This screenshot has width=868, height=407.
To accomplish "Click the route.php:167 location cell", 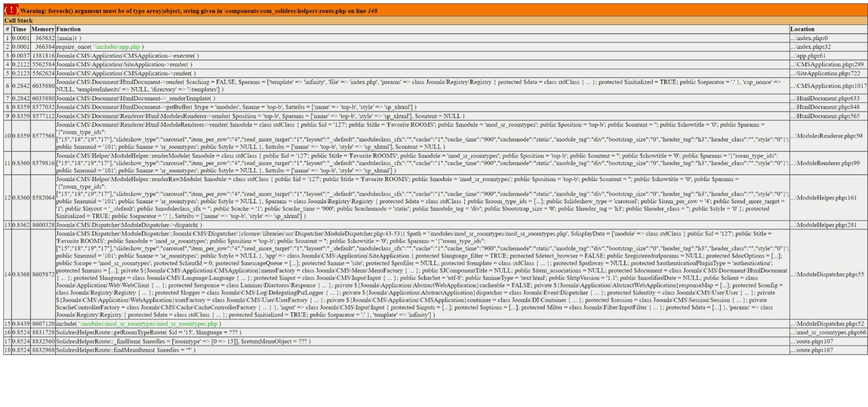I will [812, 350].
